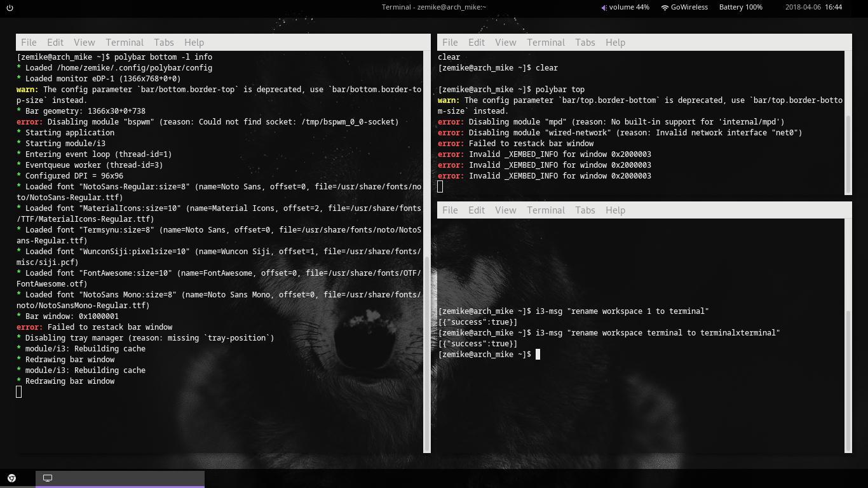This screenshot has width=868, height=488.
Task: Click the power icon in the top-left corner
Action: click(x=9, y=7)
